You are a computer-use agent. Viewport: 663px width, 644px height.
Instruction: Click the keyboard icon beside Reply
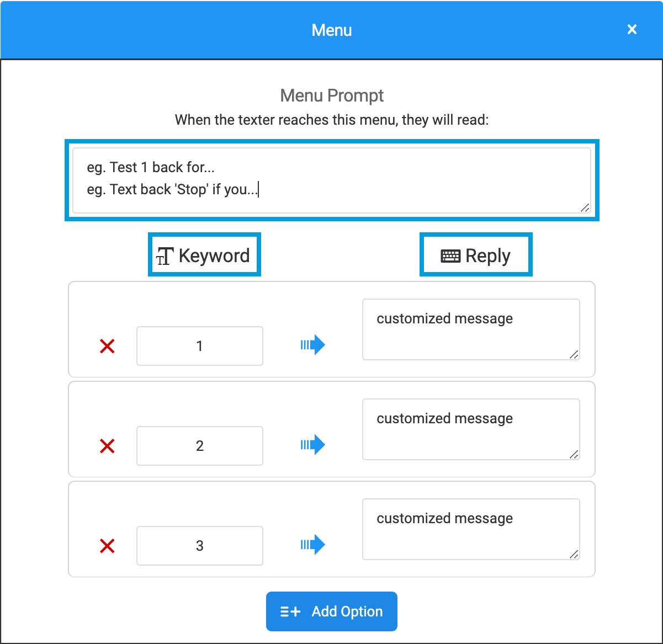click(450, 256)
